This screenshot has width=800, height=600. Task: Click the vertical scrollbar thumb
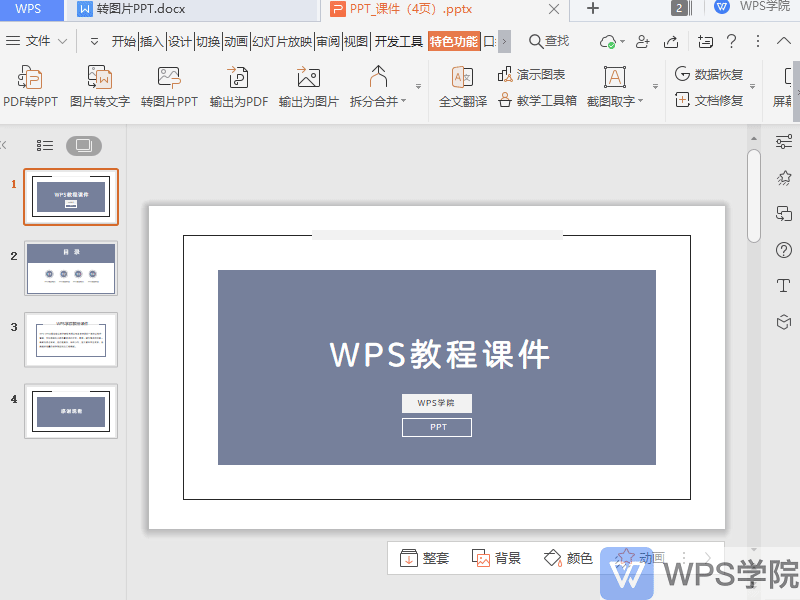(x=754, y=196)
